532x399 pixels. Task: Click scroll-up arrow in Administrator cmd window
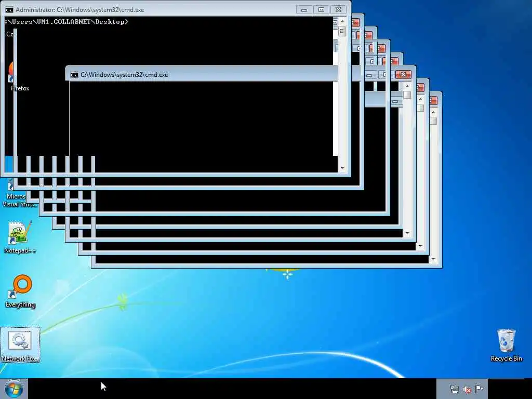click(342, 21)
